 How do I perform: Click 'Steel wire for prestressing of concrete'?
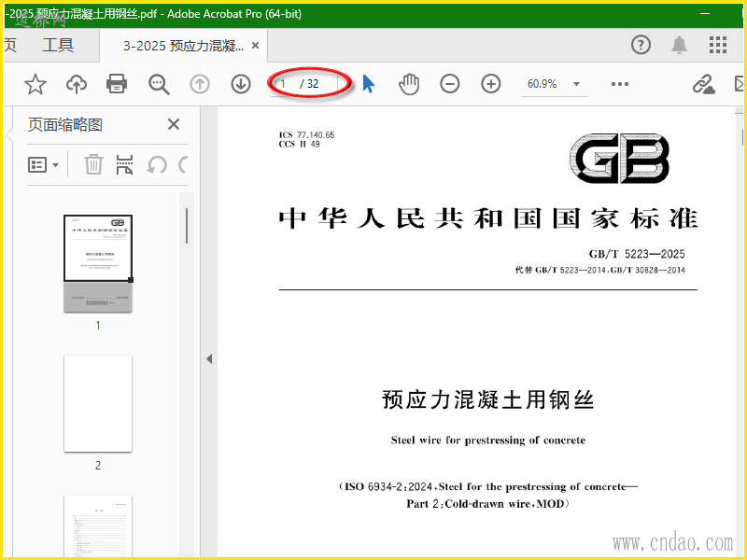pos(488,441)
